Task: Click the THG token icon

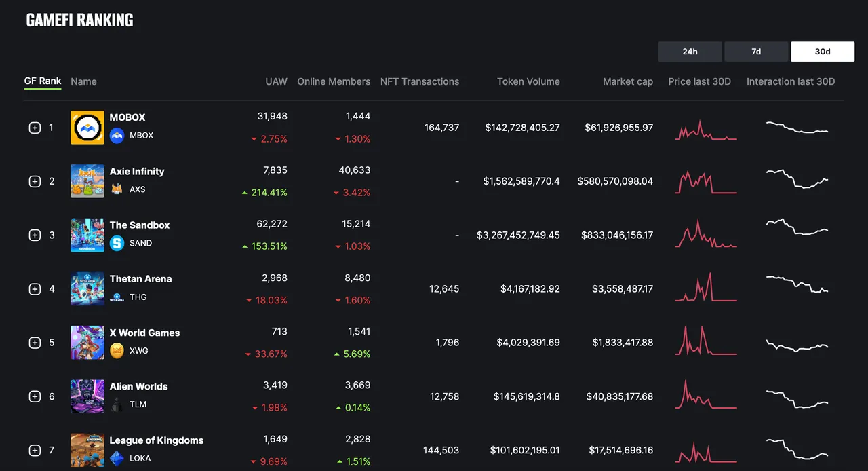Action: click(117, 297)
